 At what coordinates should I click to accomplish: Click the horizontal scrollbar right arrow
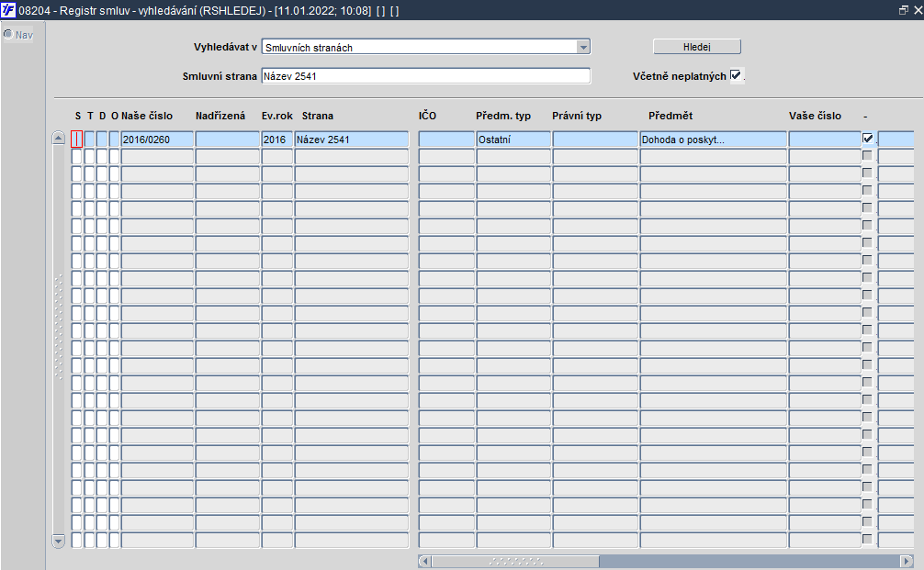(907, 561)
